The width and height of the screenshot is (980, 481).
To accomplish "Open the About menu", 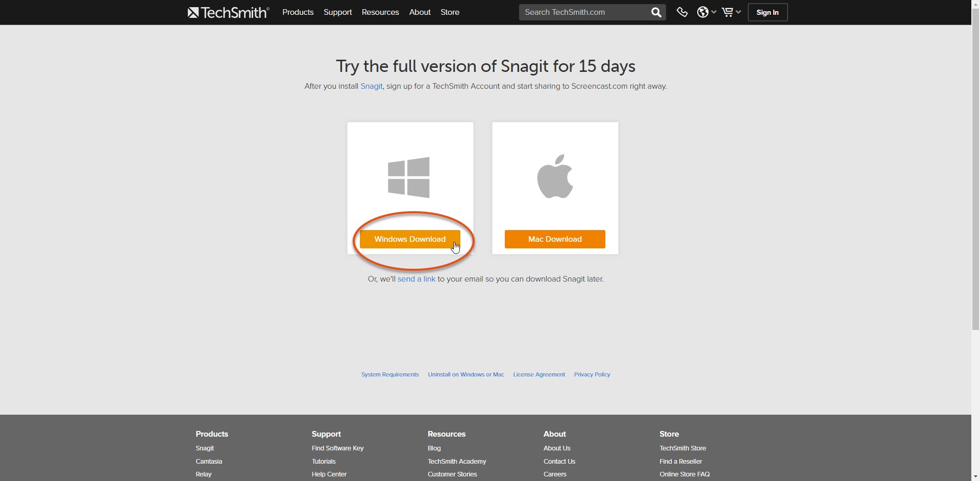I will [x=420, y=12].
